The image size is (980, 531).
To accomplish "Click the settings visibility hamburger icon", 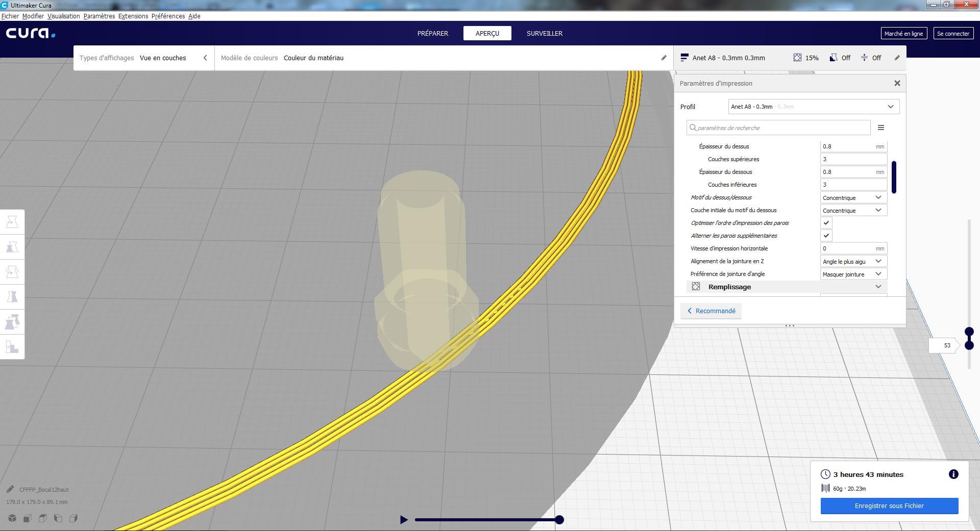I will tap(881, 128).
